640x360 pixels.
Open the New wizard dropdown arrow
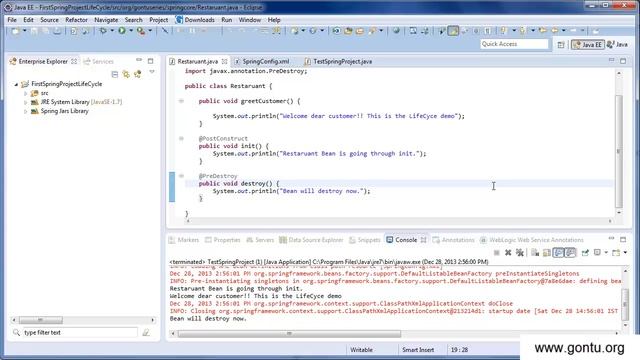pyautogui.click(x=24, y=31)
